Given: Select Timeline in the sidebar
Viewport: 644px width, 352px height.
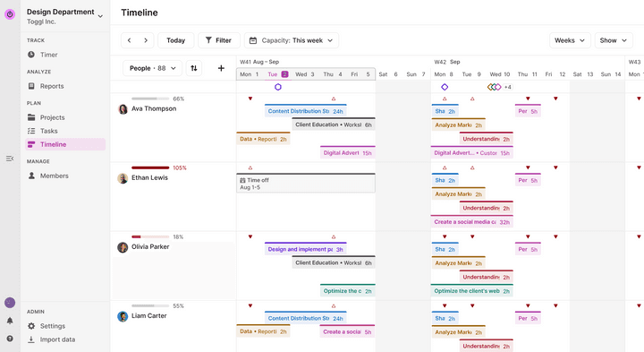Looking at the screenshot, I should 65,144.
